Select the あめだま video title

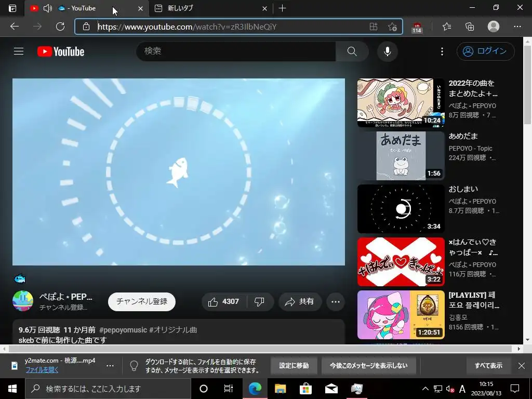click(x=463, y=136)
